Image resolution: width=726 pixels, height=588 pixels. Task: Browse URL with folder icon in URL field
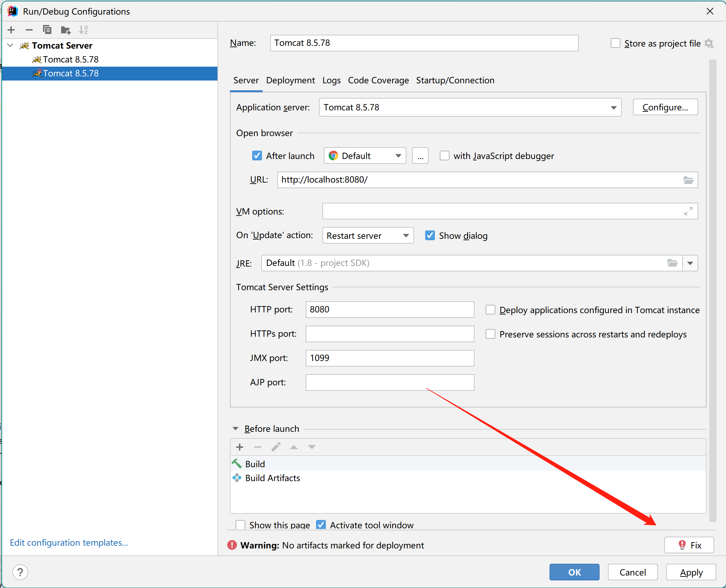click(x=688, y=180)
